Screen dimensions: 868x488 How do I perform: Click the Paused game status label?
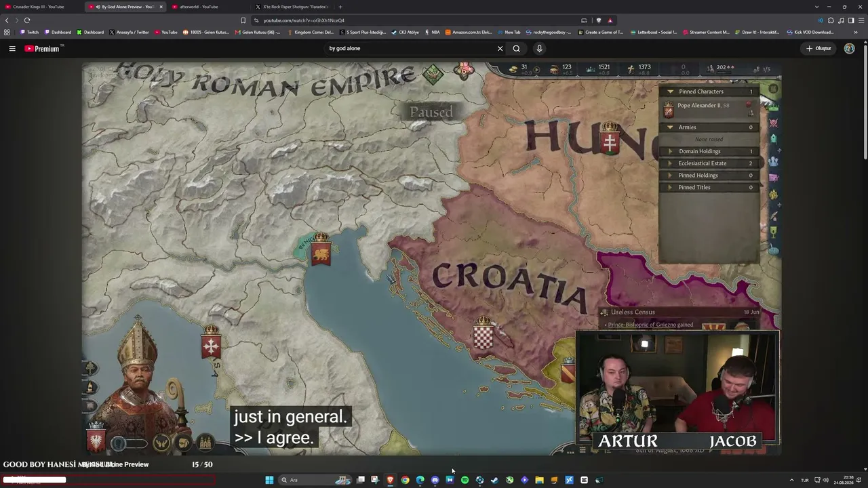click(431, 112)
